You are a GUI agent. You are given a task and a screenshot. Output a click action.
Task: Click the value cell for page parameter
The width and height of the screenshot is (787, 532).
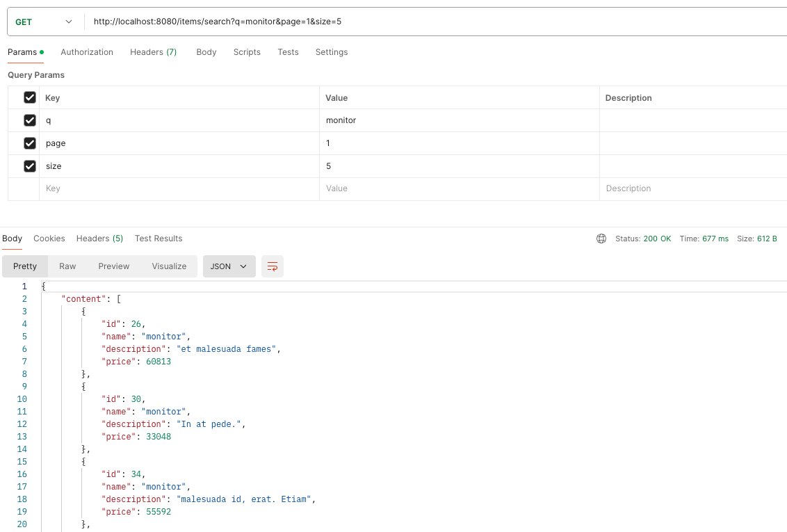click(x=460, y=143)
